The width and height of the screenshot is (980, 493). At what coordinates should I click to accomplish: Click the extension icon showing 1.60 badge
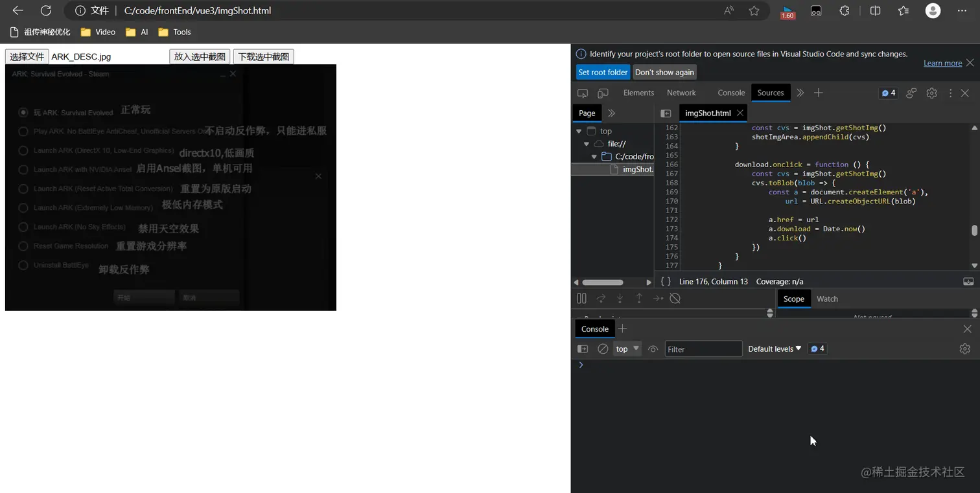[x=787, y=11]
